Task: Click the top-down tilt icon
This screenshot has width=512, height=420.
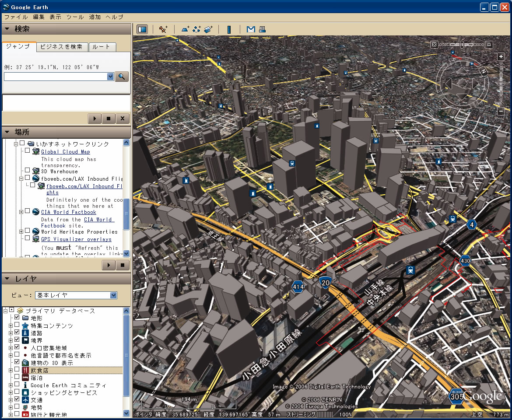Action: [x=434, y=44]
